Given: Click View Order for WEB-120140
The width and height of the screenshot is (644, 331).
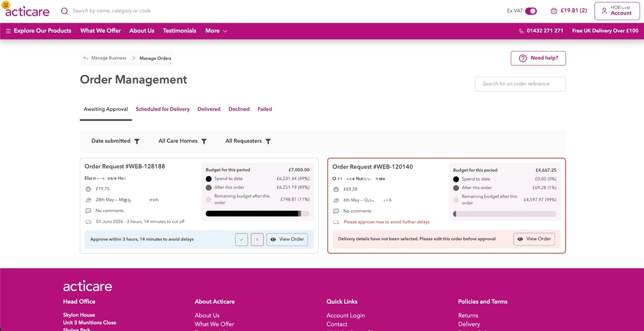Looking at the screenshot, I should coord(535,239).
